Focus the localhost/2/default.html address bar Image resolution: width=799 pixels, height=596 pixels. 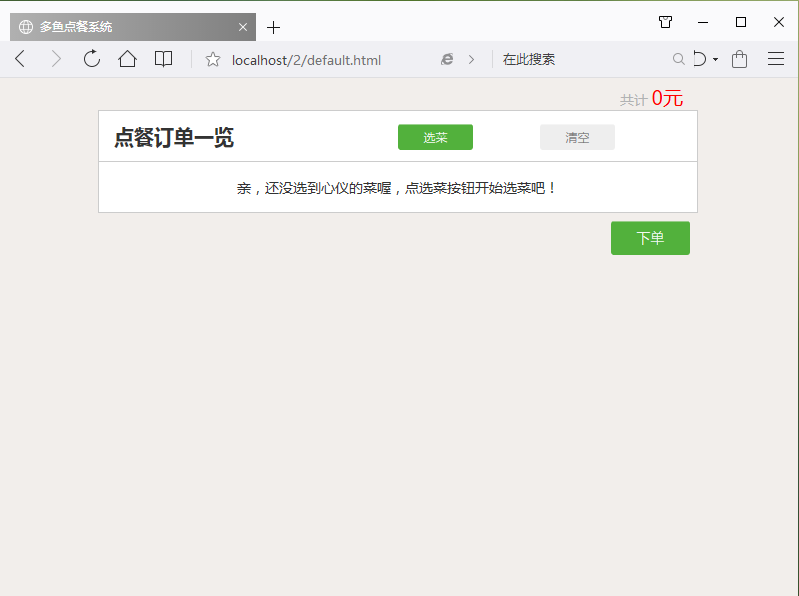306,60
